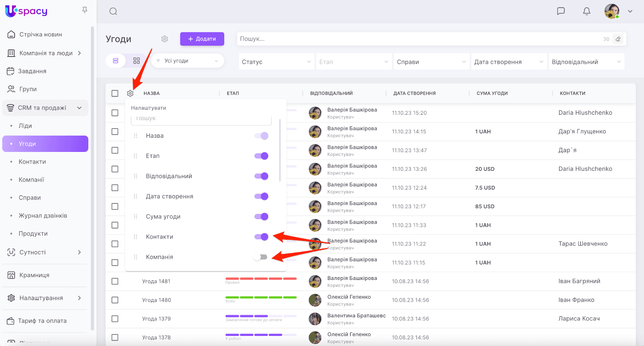Open Ліди in the sidebar
Image resolution: width=644 pixels, height=346 pixels.
[25, 126]
